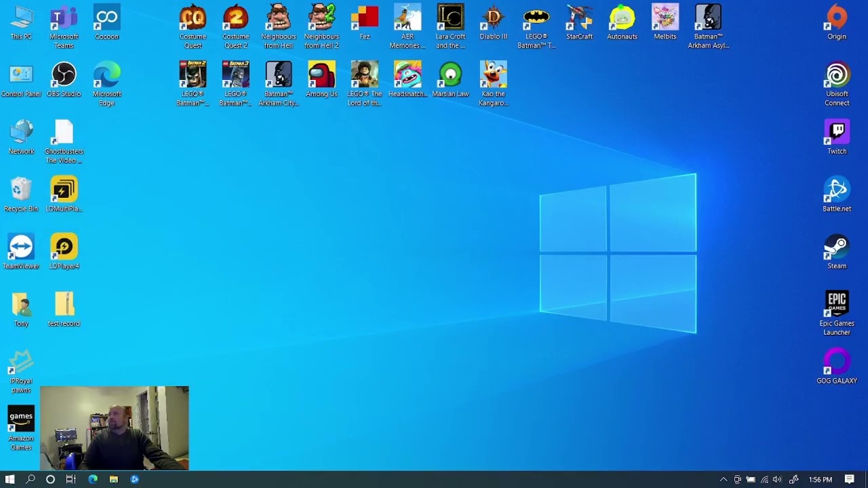The image size is (868, 488).
Task: Open Cortana from the taskbar
Action: pos(50,479)
